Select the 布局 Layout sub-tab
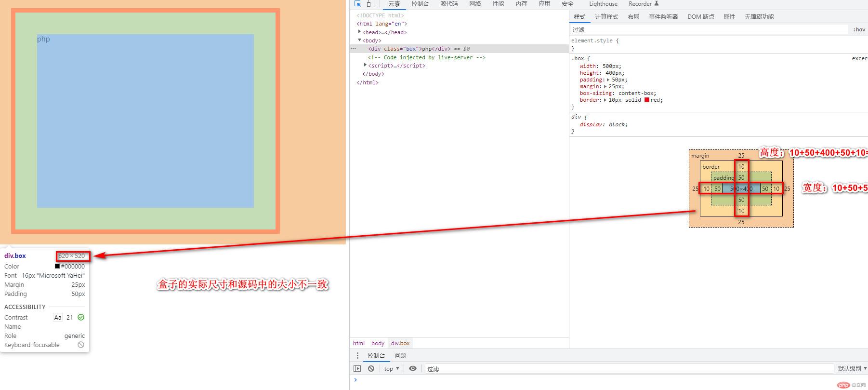The width and height of the screenshot is (868, 390). [633, 16]
